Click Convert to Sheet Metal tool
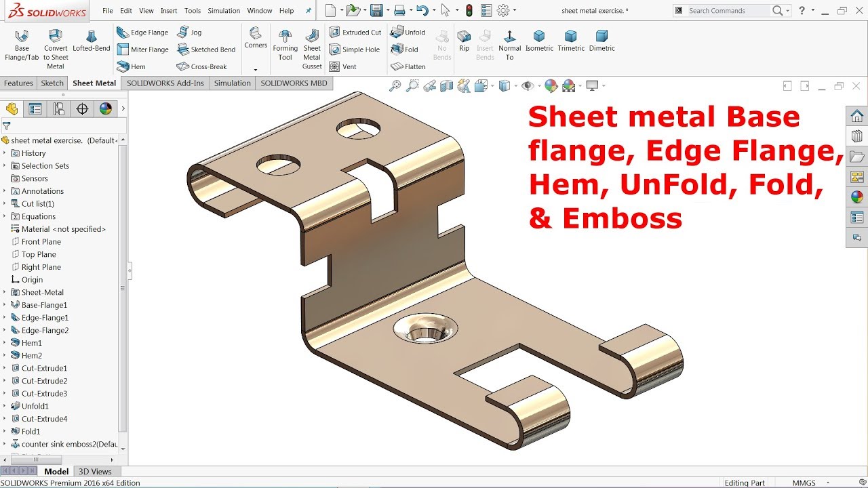The width and height of the screenshot is (868, 488). pyautogui.click(x=56, y=49)
